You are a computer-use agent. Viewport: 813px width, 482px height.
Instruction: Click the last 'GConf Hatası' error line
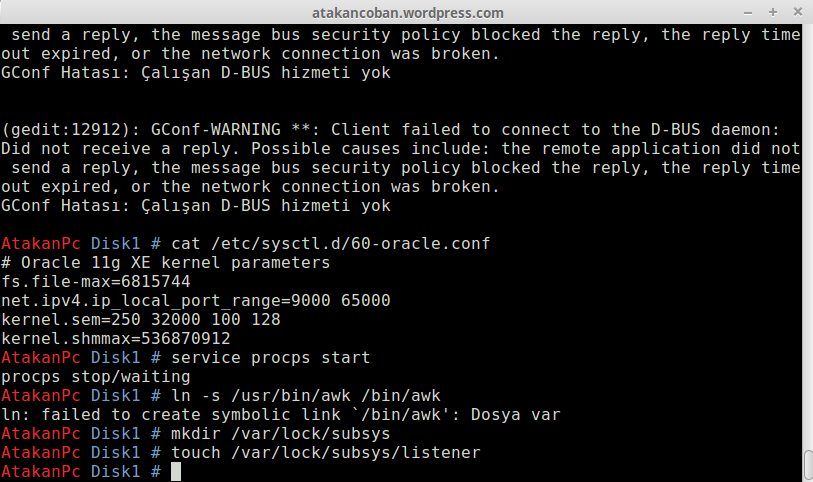(x=195, y=206)
